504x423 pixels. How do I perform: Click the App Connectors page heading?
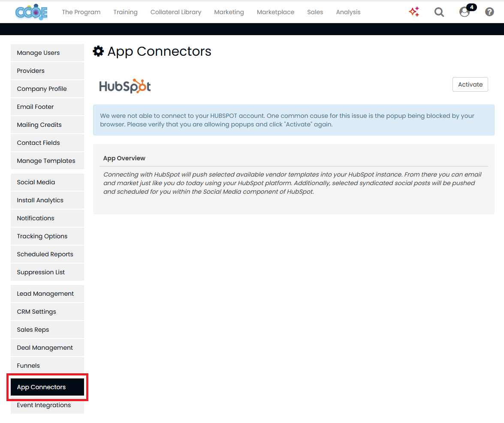click(x=159, y=51)
